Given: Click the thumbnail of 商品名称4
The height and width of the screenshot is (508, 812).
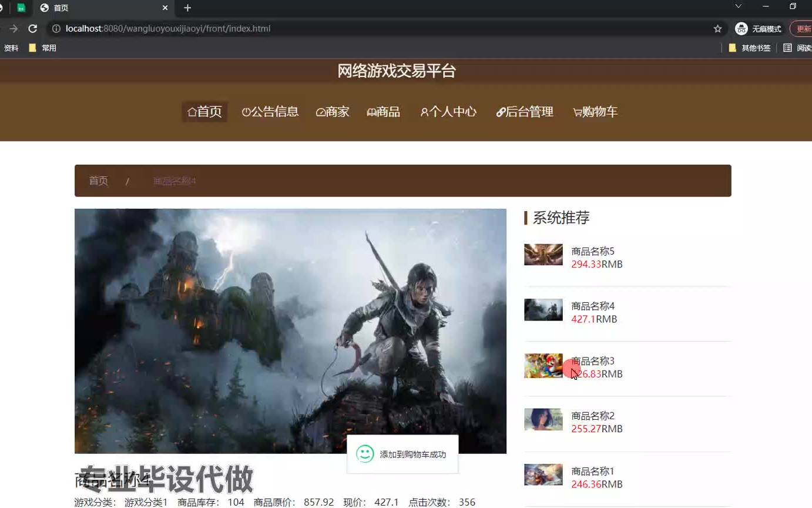Looking at the screenshot, I should (x=543, y=309).
